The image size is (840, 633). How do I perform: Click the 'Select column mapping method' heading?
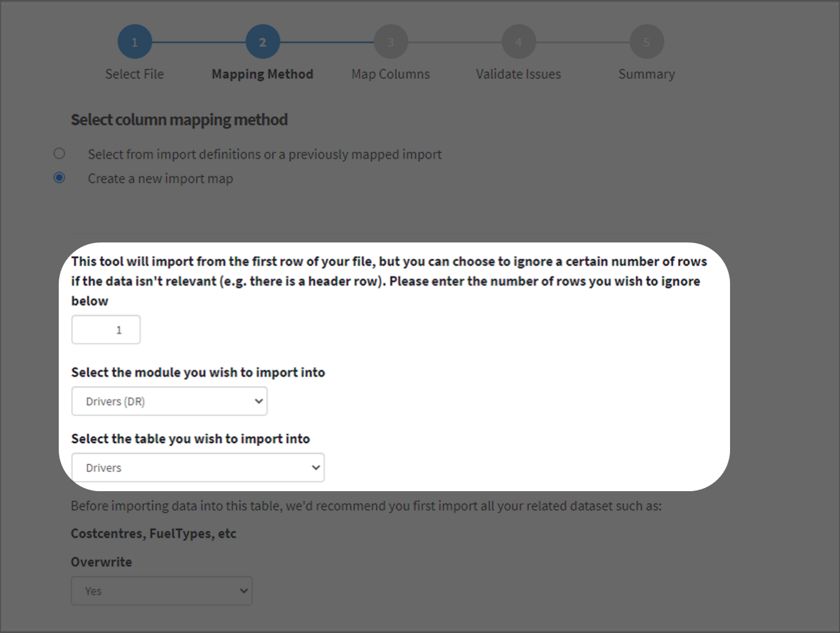coord(179,120)
